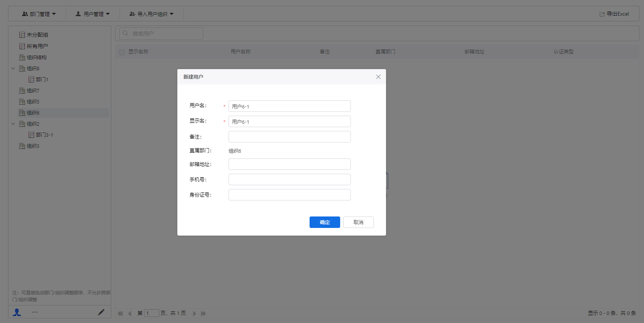This screenshot has width=644, height=323.
Task: Open the 导入用户组织 dropdown menu
Action: [151, 14]
